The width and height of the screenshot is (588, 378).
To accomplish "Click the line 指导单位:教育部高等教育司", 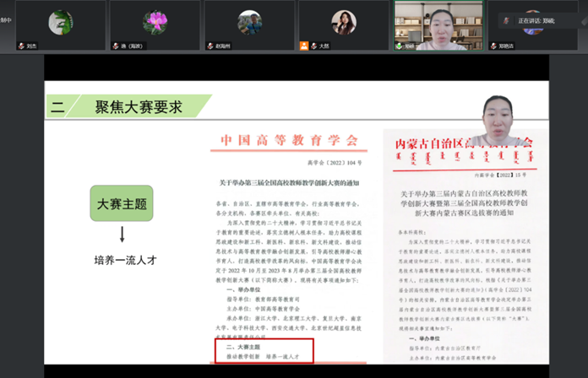I will point(263,300).
